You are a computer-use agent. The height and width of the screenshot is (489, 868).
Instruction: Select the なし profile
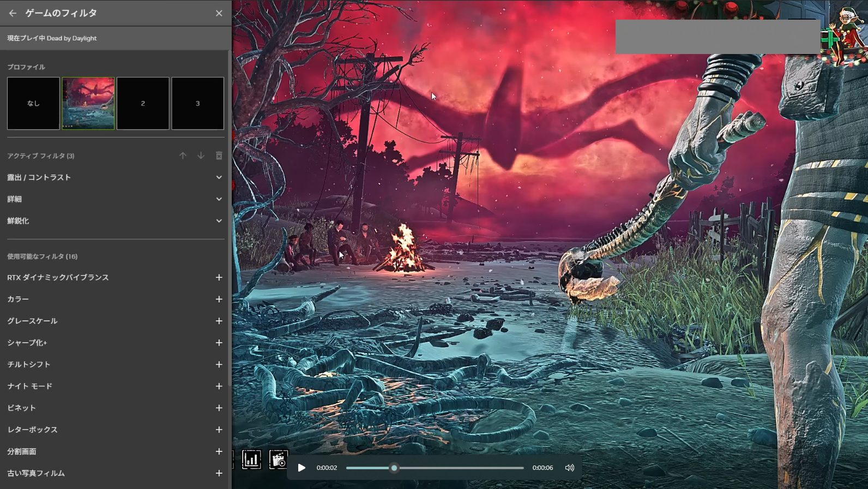point(33,103)
